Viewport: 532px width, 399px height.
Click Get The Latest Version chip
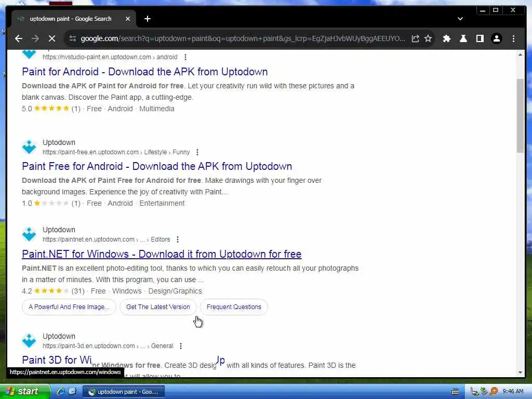[x=158, y=307]
